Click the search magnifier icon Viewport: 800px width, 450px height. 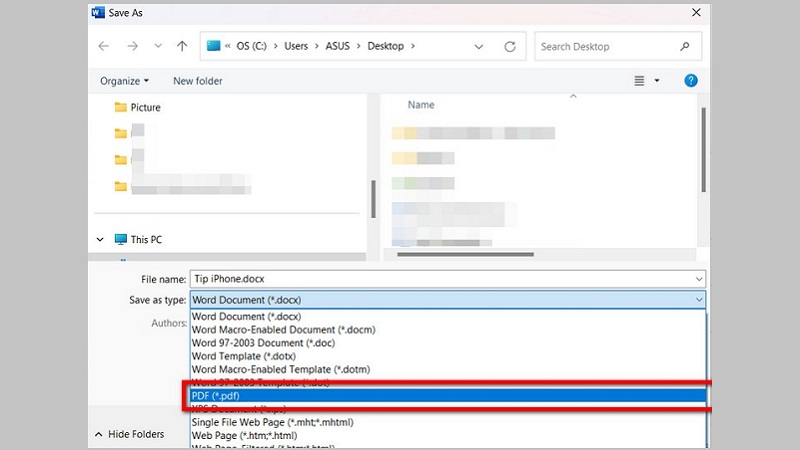tap(685, 46)
